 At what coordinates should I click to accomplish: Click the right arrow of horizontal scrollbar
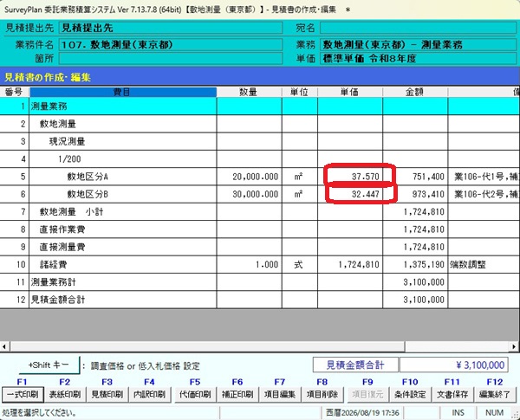(514, 346)
